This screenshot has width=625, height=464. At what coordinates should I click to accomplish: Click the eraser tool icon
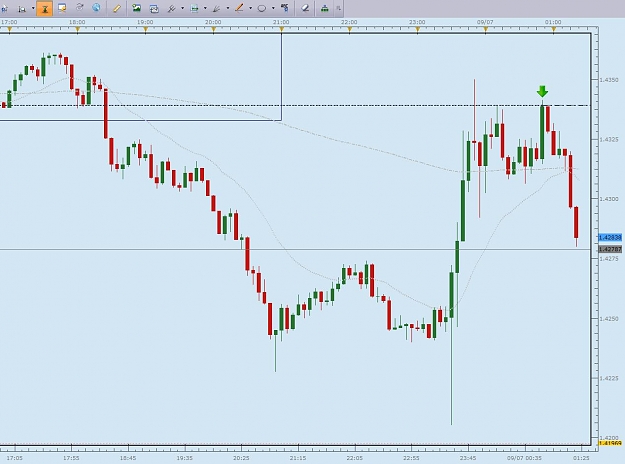point(305,8)
